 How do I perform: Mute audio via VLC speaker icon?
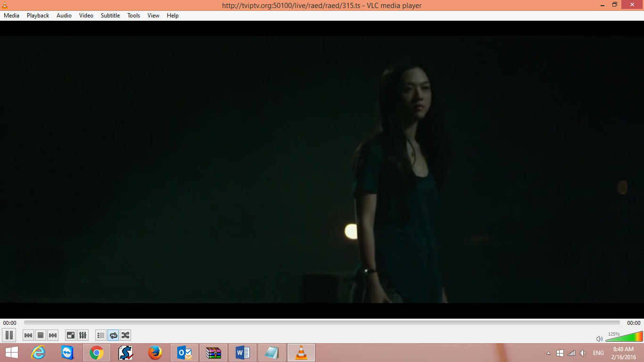[x=599, y=338]
